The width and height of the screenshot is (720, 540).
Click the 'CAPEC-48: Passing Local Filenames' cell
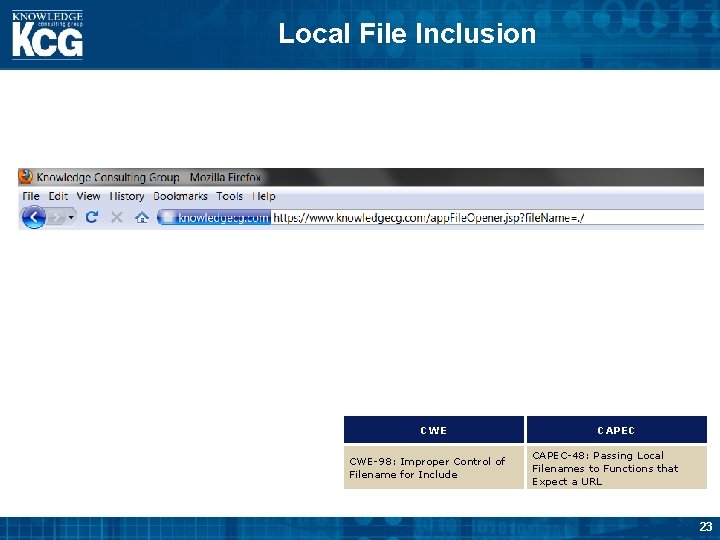[617, 467]
